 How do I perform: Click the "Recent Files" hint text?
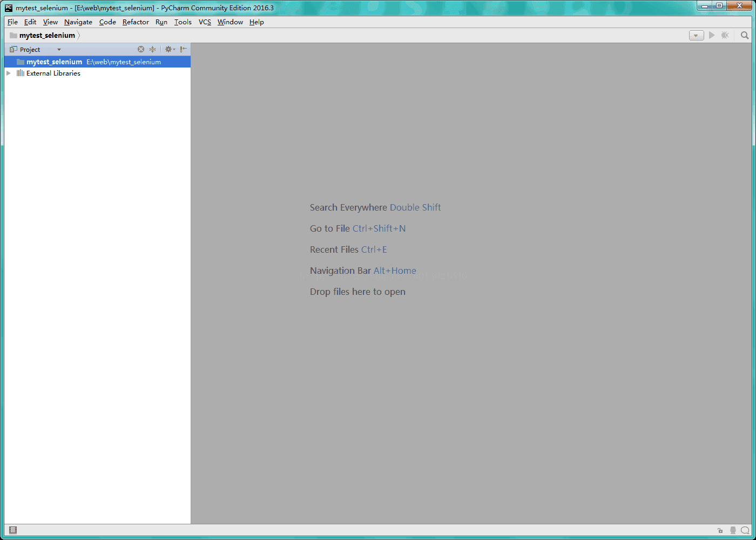[x=334, y=249]
